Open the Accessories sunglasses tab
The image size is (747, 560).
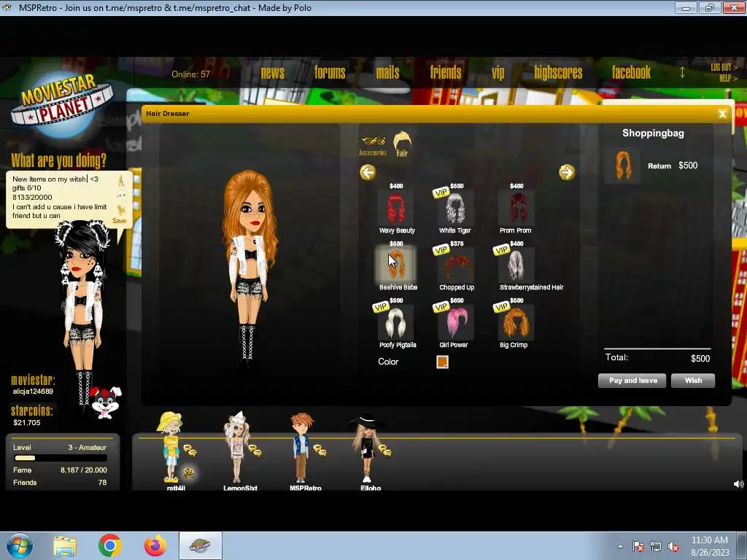373,145
